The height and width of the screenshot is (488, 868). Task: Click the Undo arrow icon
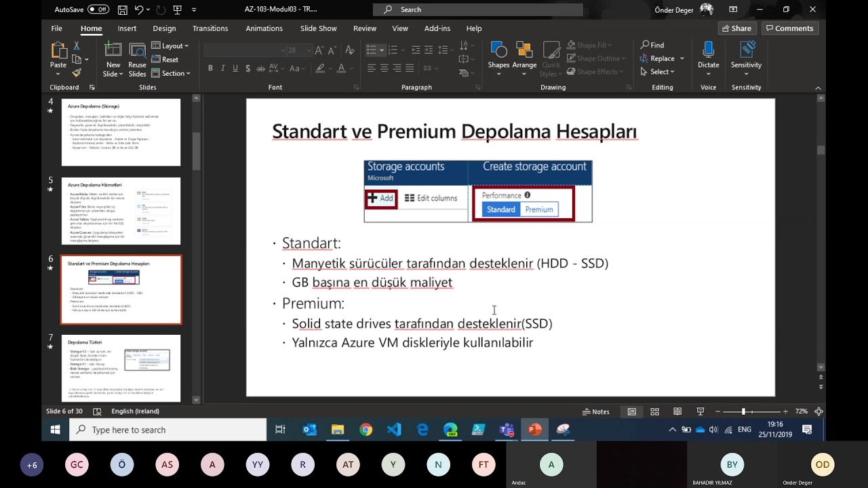[x=139, y=9]
